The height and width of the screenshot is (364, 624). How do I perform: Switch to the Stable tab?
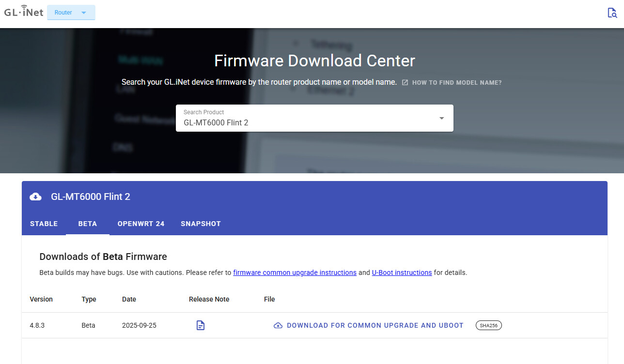pyautogui.click(x=44, y=224)
